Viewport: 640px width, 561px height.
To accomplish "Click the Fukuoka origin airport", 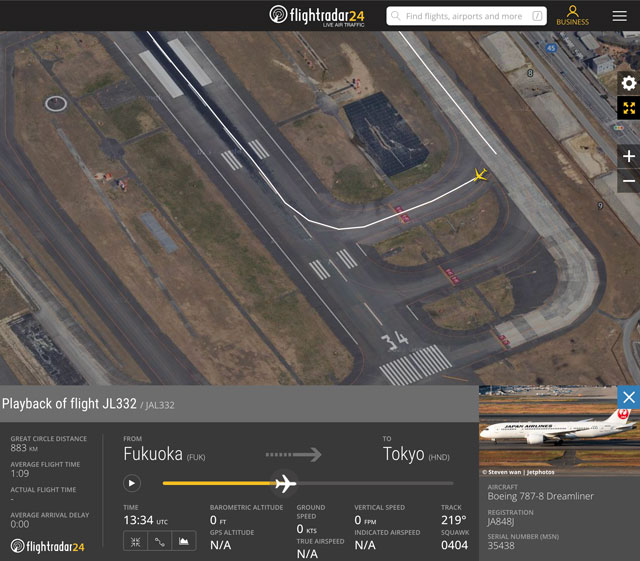I will [164, 455].
